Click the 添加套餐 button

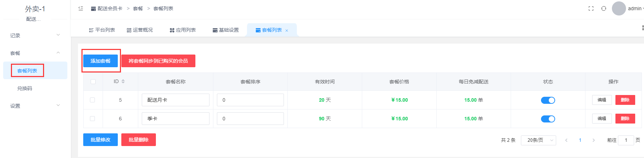[101, 61]
